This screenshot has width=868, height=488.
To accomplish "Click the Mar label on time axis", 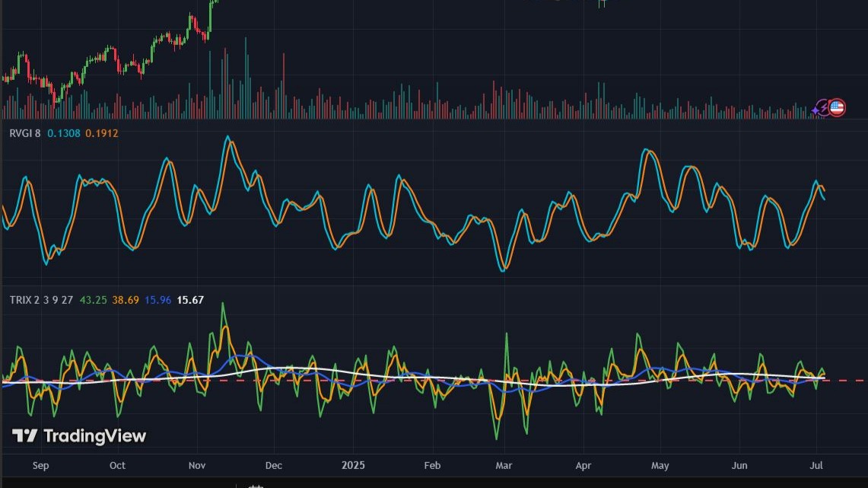I will [x=504, y=465].
